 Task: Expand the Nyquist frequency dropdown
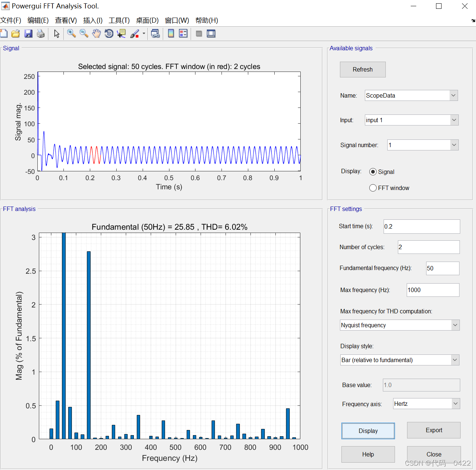click(x=400, y=325)
